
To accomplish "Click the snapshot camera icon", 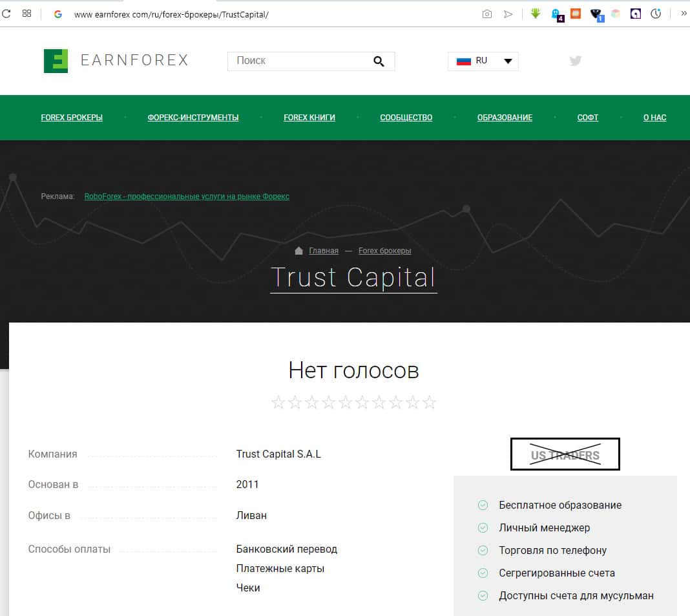I will tap(486, 14).
